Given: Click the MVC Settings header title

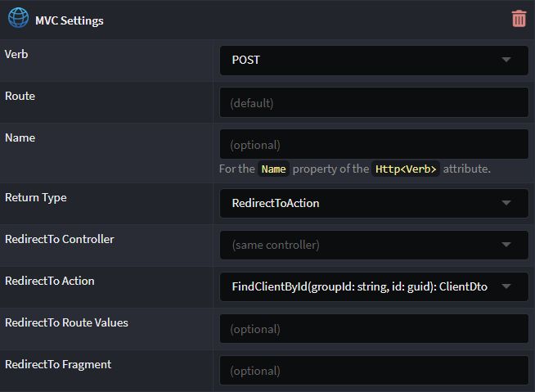Looking at the screenshot, I should pyautogui.click(x=70, y=20).
